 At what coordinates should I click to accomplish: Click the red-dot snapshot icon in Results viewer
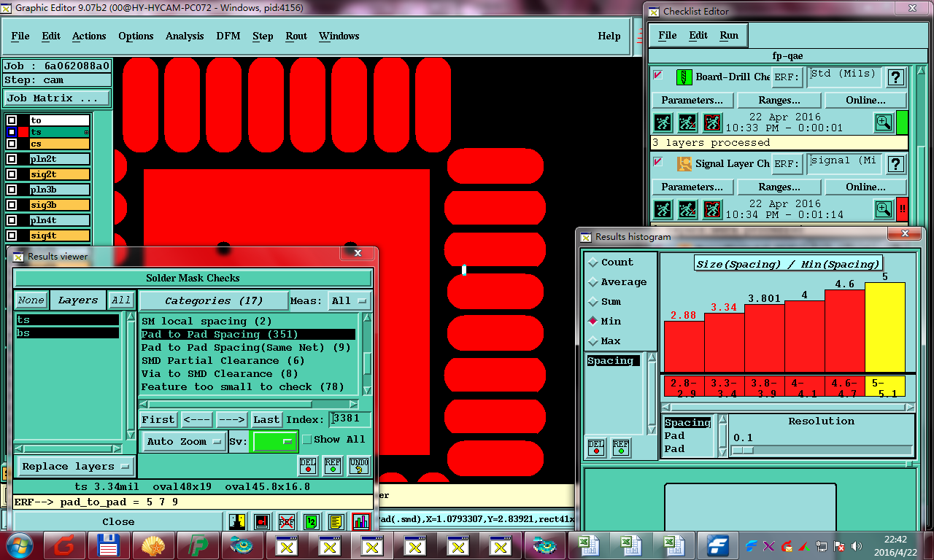(262, 521)
